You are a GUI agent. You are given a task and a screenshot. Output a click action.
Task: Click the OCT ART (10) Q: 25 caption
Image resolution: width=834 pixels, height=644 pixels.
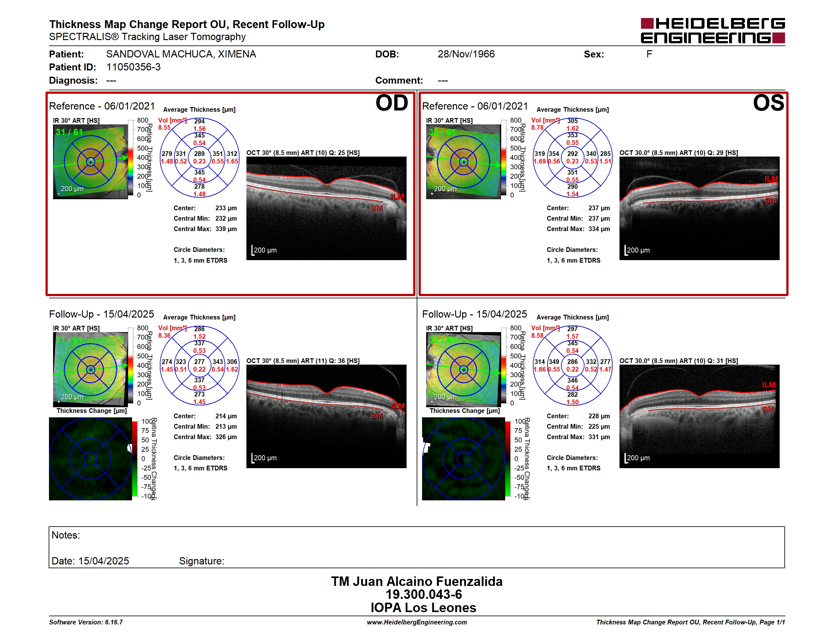tap(303, 153)
